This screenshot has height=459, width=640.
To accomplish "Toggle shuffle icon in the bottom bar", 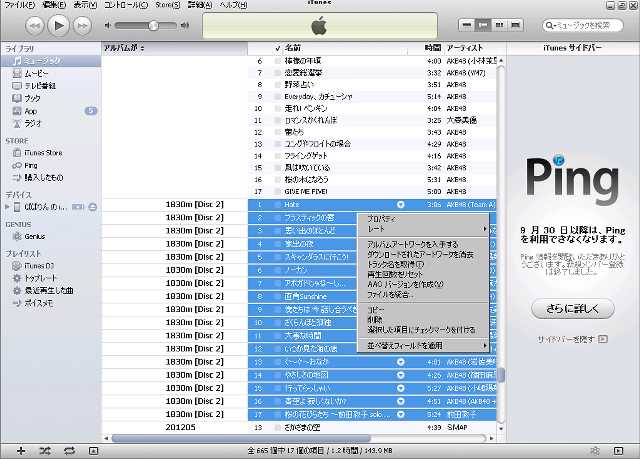I will (44, 451).
